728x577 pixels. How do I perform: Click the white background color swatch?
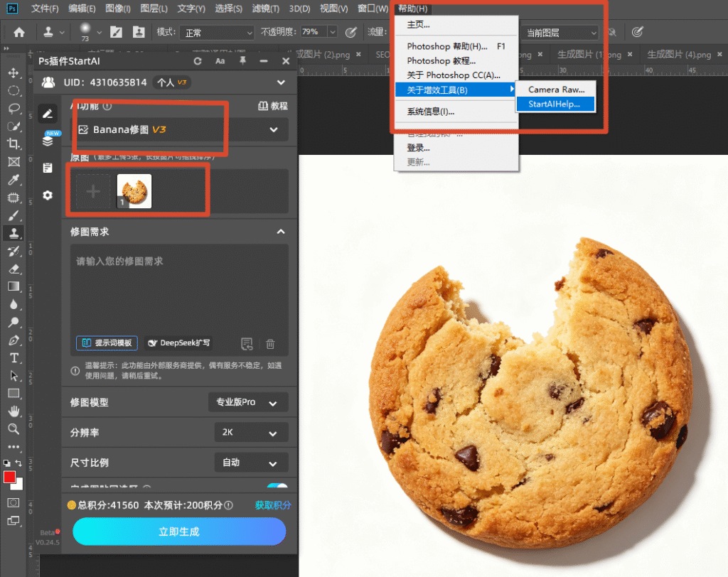coord(18,486)
